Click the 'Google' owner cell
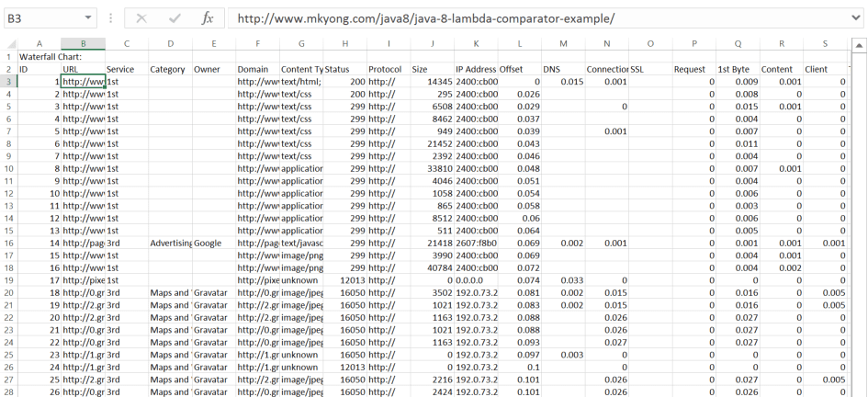Screen dimensions: 868x397 tap(214, 243)
